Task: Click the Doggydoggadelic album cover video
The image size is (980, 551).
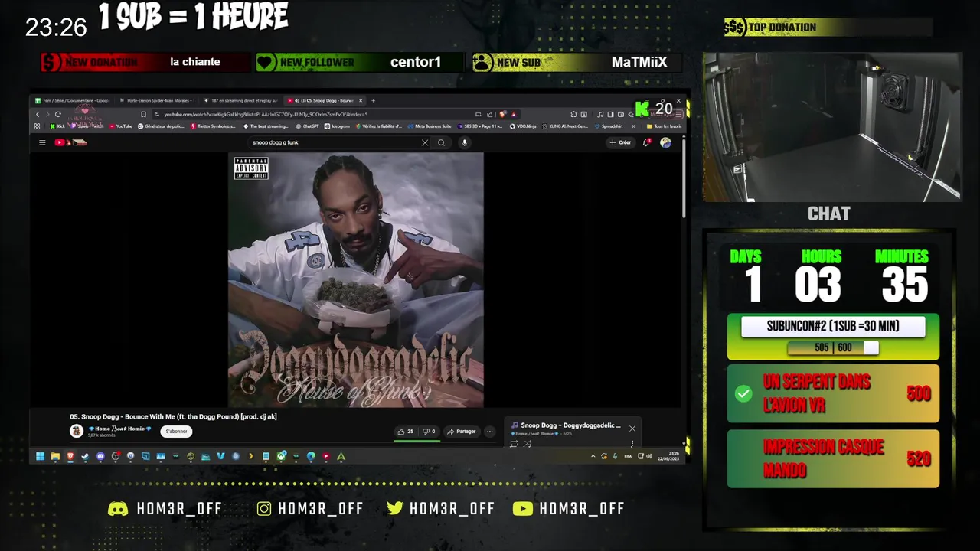Action: [356, 279]
